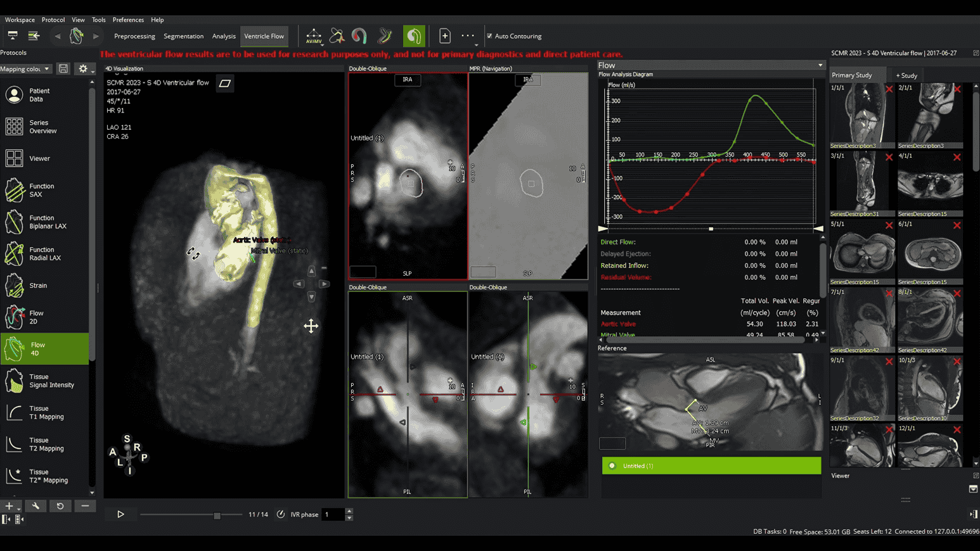The image size is (980, 551).
Task: Click the cine frame slider handle
Action: tap(217, 516)
